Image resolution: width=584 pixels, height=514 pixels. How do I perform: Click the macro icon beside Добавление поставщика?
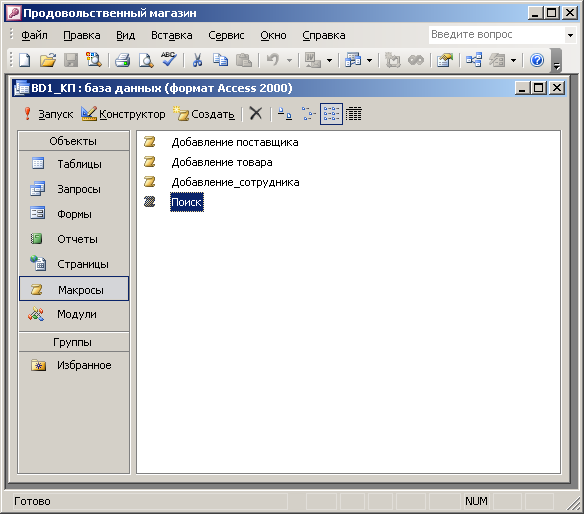pos(149,142)
